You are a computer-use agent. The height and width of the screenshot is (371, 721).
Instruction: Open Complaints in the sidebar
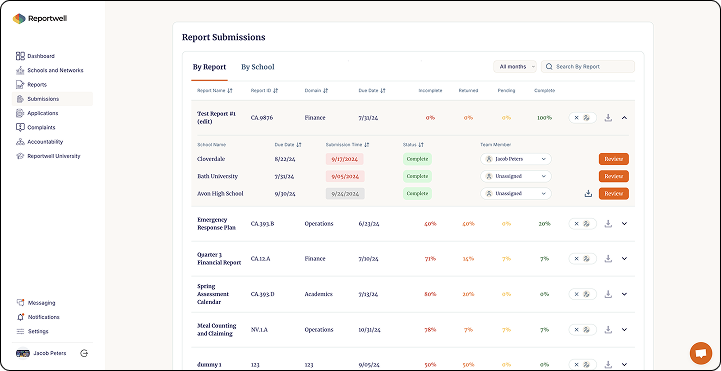pyautogui.click(x=35, y=127)
